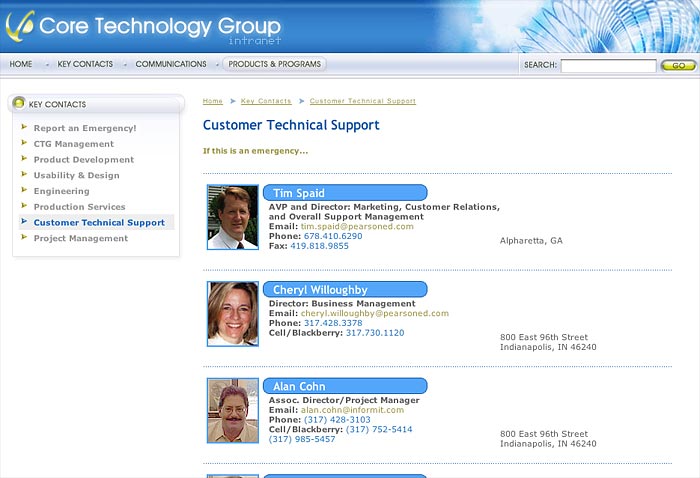
Task: Click the number (317) 985-5457
Action: tap(302, 439)
